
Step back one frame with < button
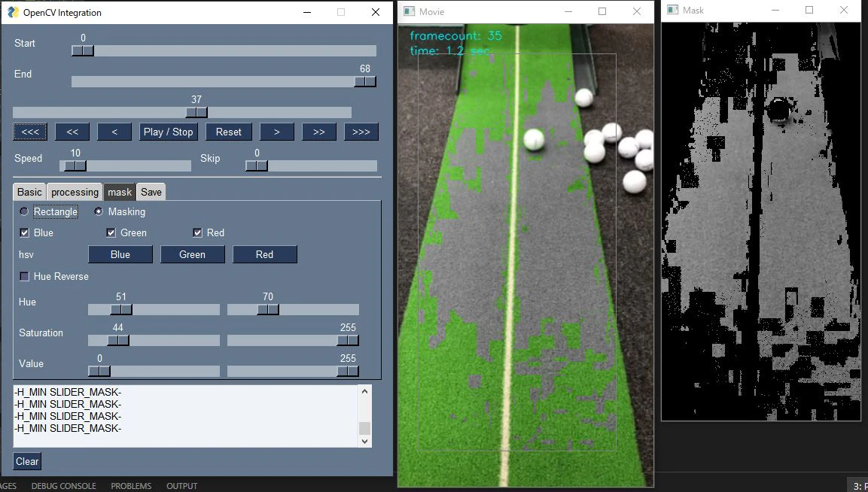coord(114,132)
